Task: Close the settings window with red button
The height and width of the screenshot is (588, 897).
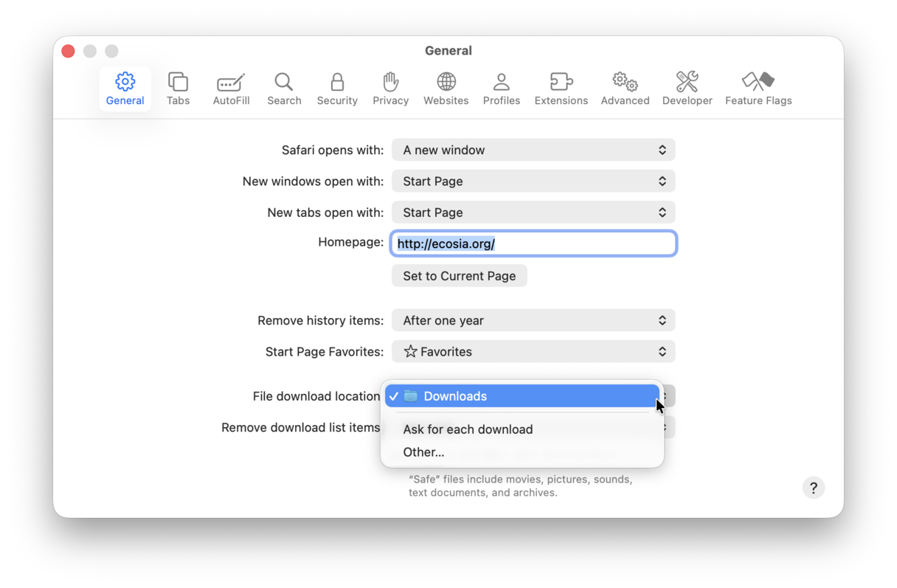Action: click(68, 51)
